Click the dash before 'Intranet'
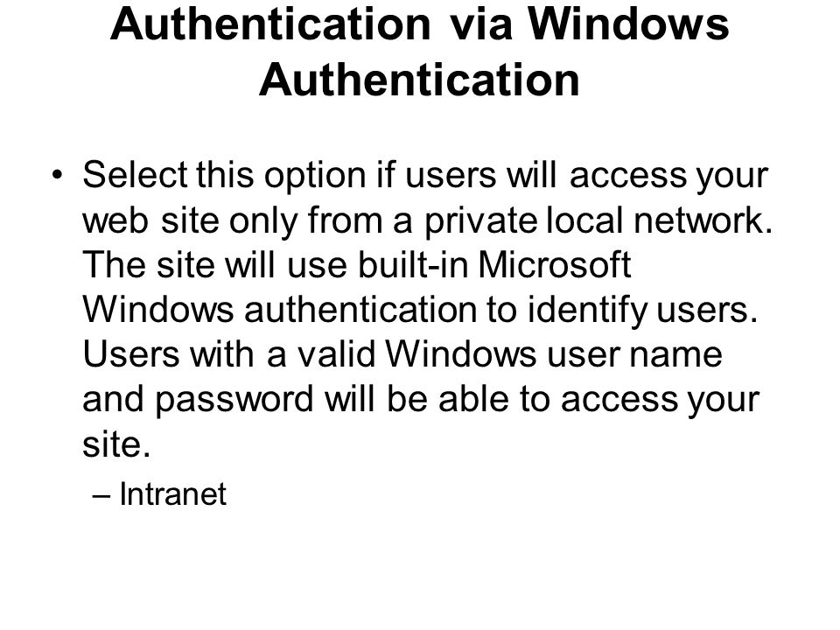 (101, 496)
